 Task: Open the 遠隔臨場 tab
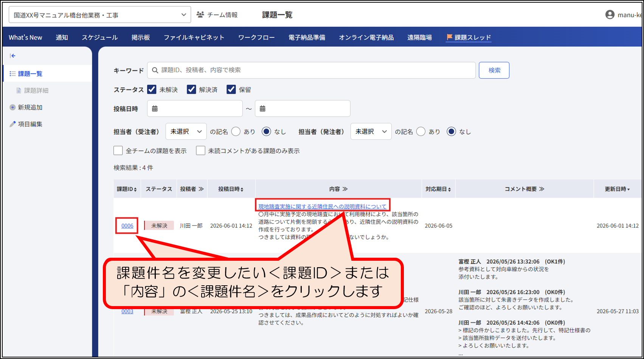click(x=419, y=37)
